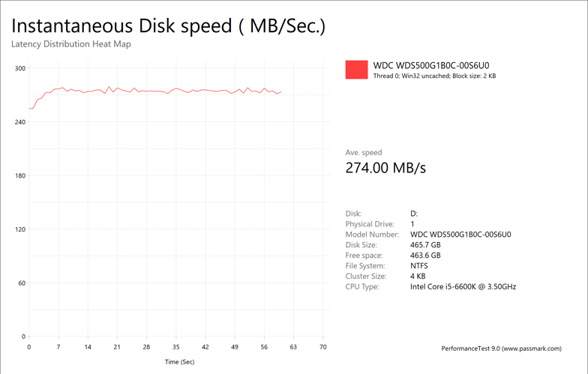Click the 300 mark on the speed axis
The height and width of the screenshot is (374, 588).
point(20,68)
